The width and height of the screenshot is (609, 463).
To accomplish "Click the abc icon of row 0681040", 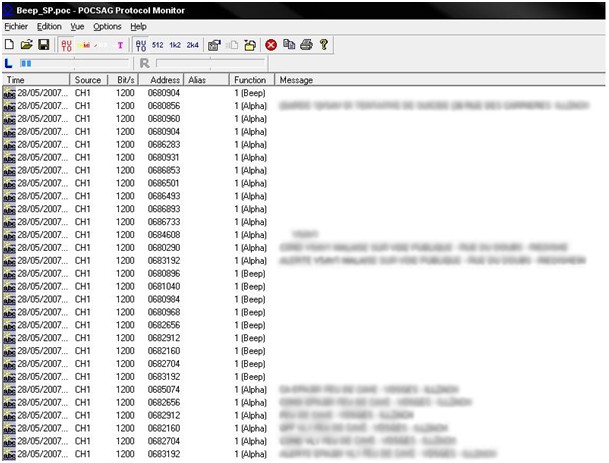I will [9, 287].
